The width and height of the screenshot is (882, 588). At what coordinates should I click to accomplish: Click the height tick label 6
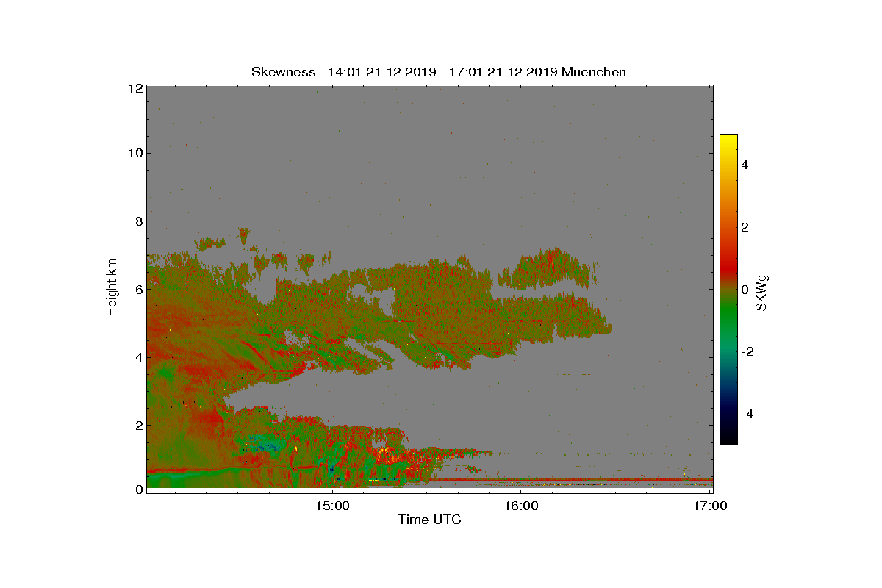click(137, 289)
